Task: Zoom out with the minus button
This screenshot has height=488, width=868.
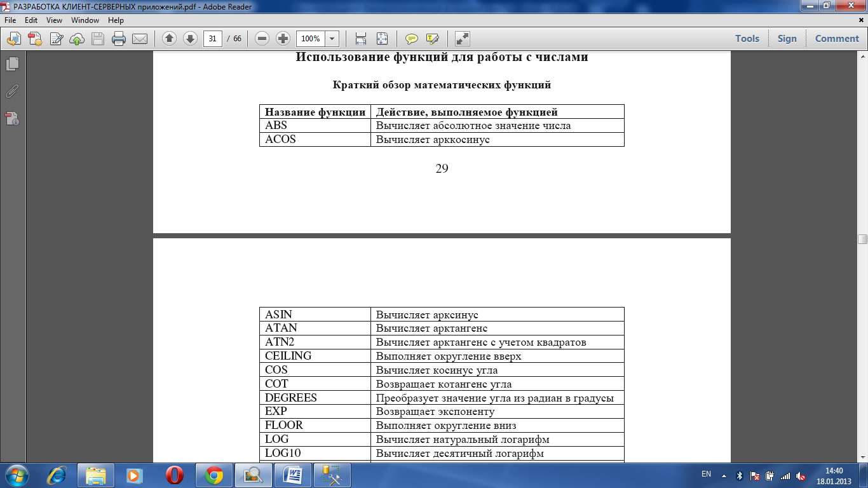Action: (262, 39)
